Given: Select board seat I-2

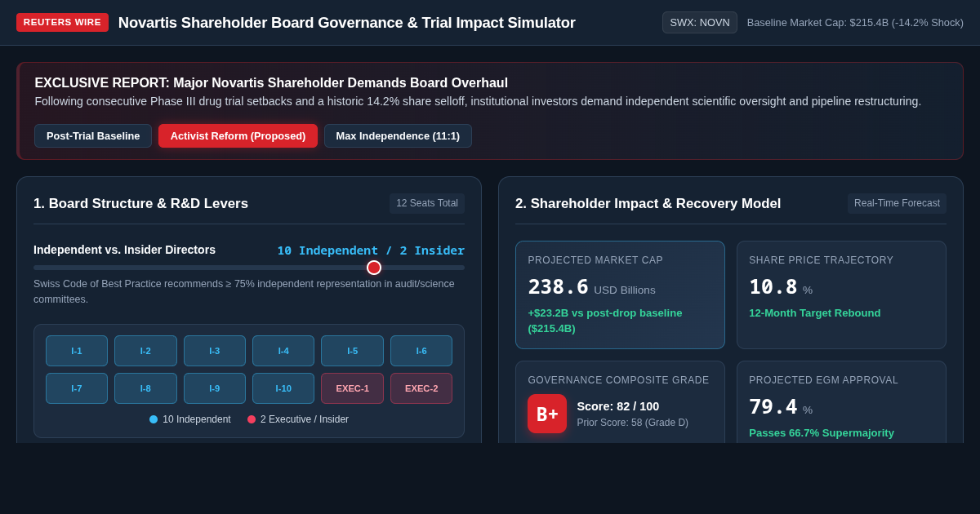Looking at the screenshot, I should coord(145,351).
